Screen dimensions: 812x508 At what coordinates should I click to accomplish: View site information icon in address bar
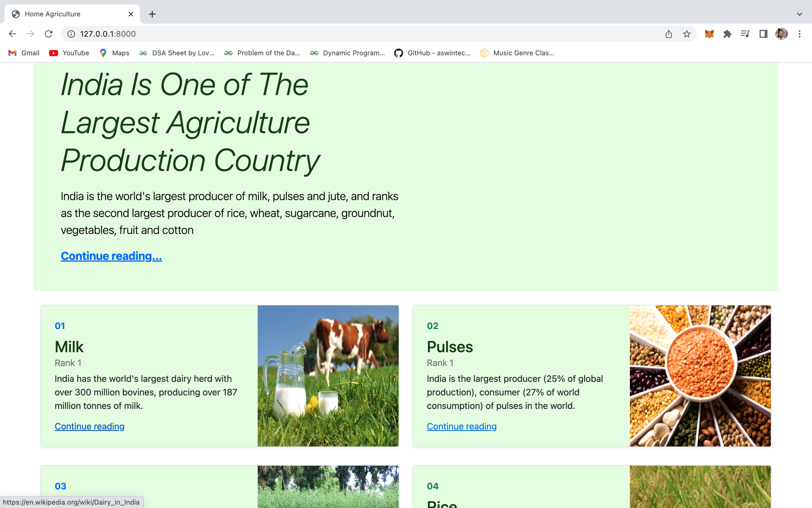(x=71, y=34)
